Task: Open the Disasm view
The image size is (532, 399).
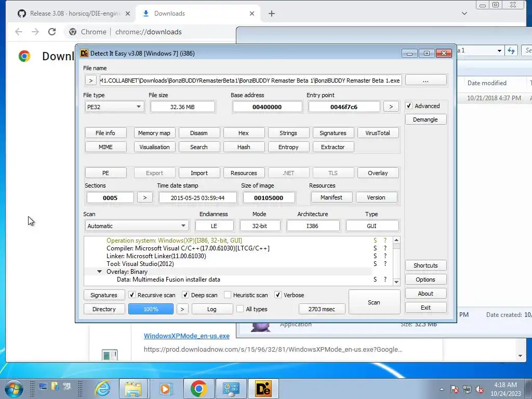Action: [199, 132]
